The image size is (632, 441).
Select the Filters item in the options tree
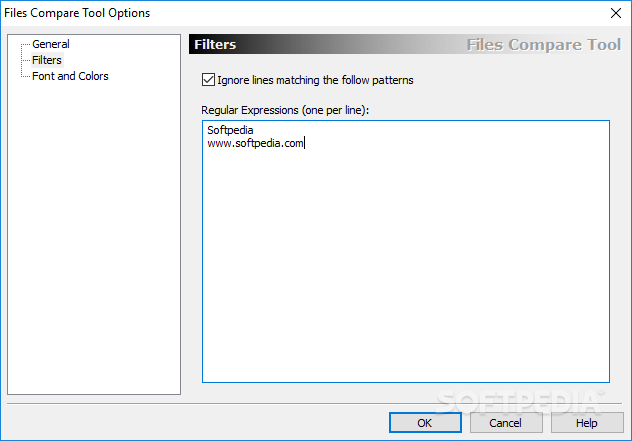click(47, 60)
